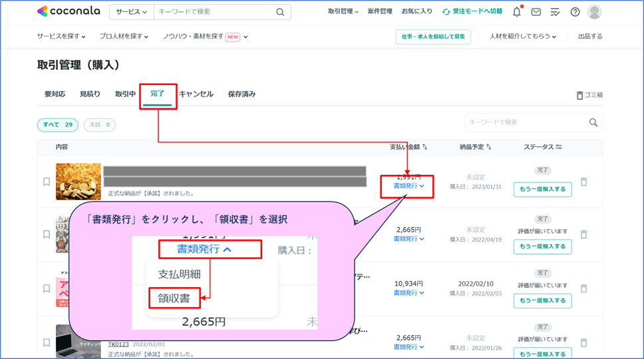Open the to-do checklist icon
Image resolution: width=644 pixels, height=359 pixels.
tap(556, 12)
